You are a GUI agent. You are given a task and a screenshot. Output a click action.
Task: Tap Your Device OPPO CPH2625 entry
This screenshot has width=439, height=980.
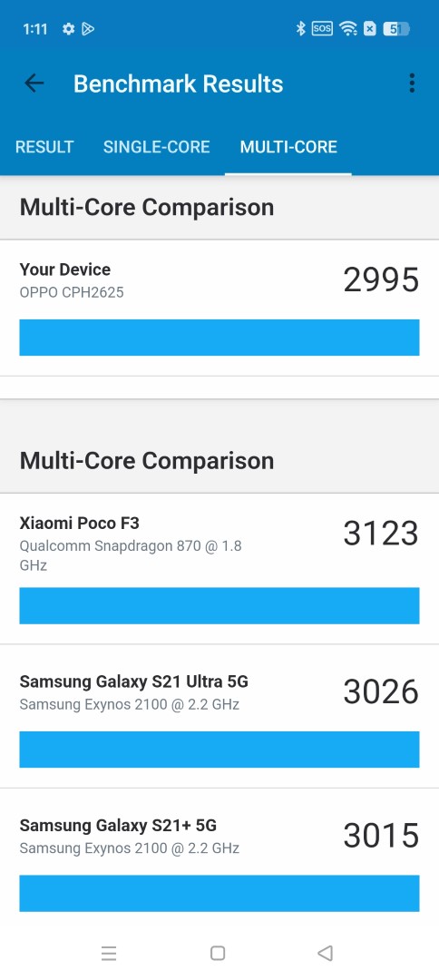coord(219,309)
